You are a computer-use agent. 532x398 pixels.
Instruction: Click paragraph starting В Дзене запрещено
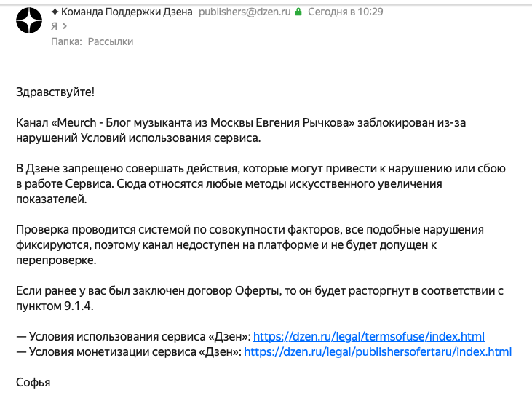click(261, 183)
